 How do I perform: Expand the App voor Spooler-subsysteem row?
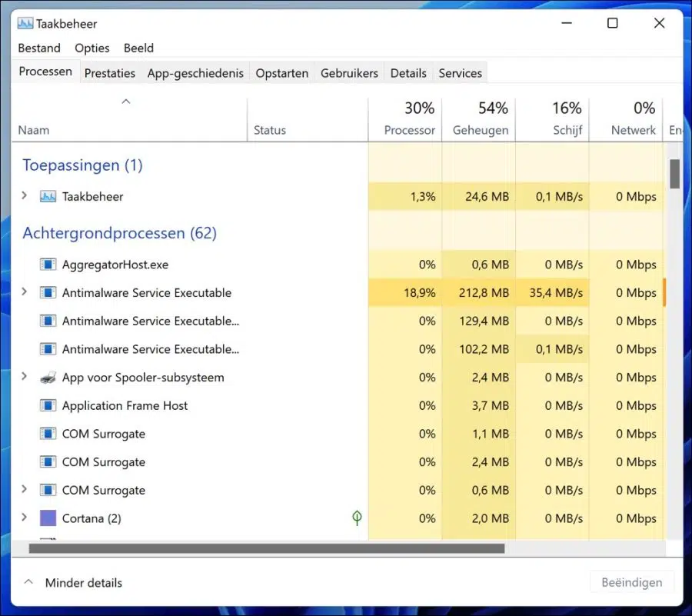pyautogui.click(x=25, y=376)
